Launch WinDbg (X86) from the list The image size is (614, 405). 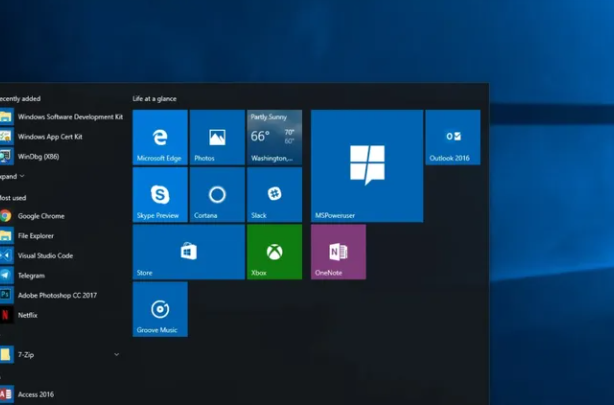coord(38,157)
